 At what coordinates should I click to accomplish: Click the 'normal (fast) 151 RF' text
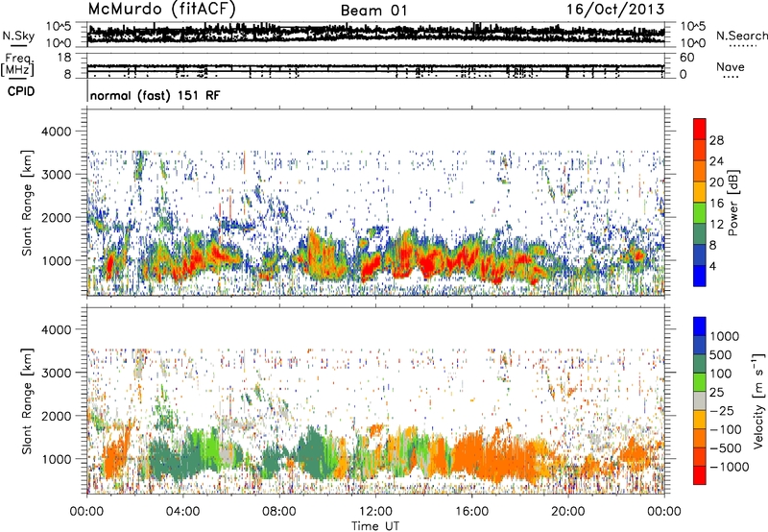coord(155,95)
